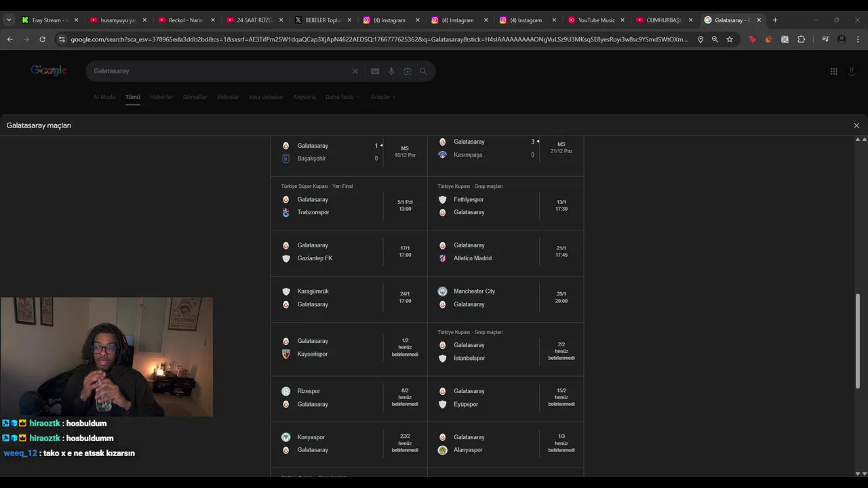
Task: Submit search with magnifier icon
Action: point(423,71)
